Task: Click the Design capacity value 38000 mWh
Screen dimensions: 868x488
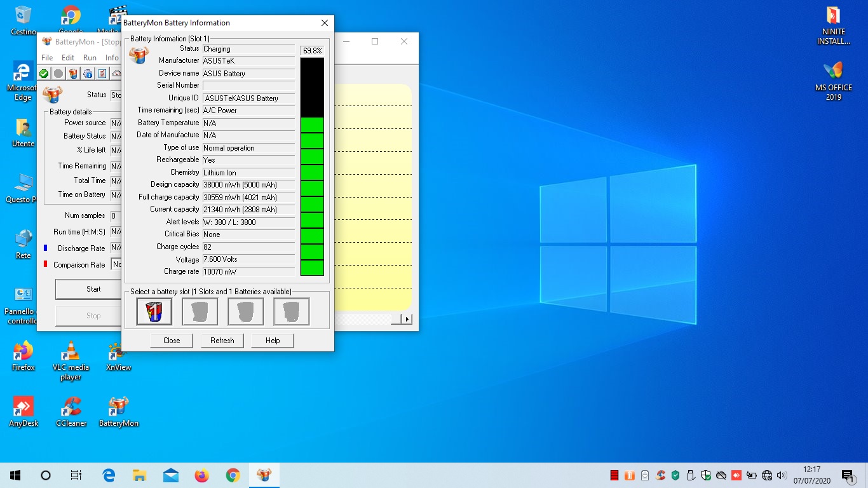Action: pos(248,185)
